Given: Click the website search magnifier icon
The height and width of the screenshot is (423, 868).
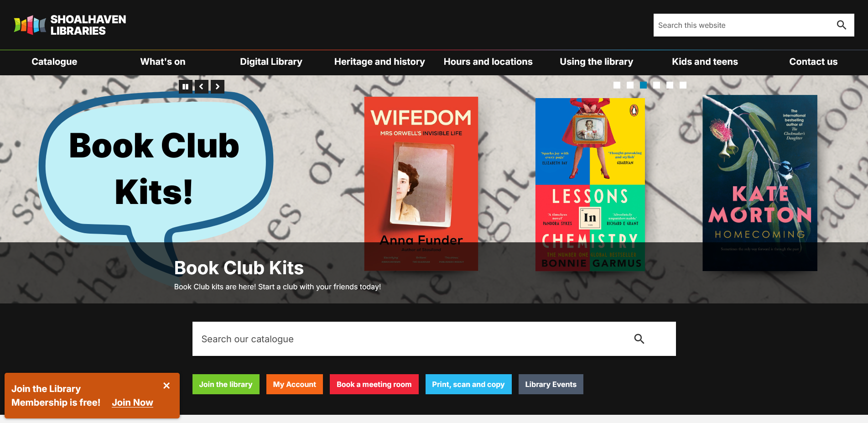Looking at the screenshot, I should click(842, 25).
